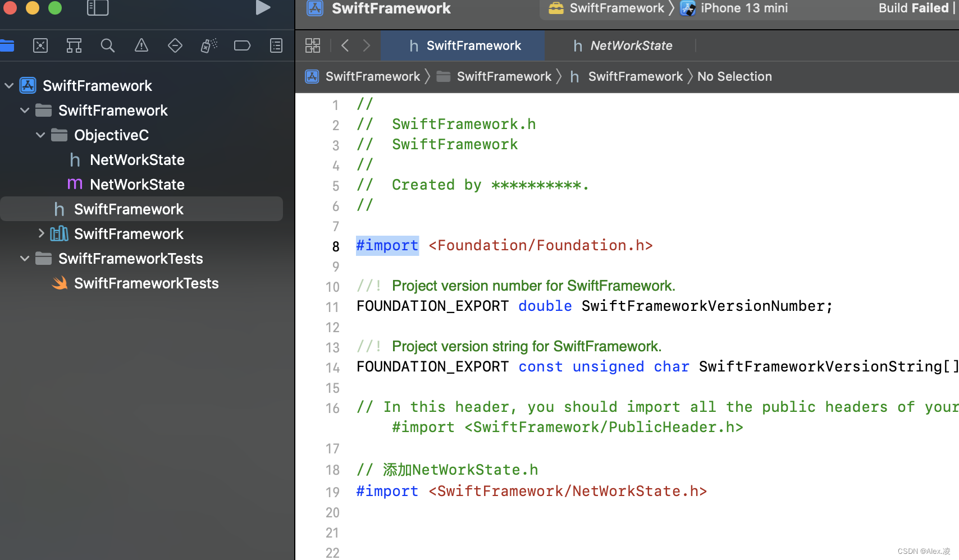Collapse the SwiftFrameworkTests folder
The width and height of the screenshot is (959, 560).
pos(25,259)
